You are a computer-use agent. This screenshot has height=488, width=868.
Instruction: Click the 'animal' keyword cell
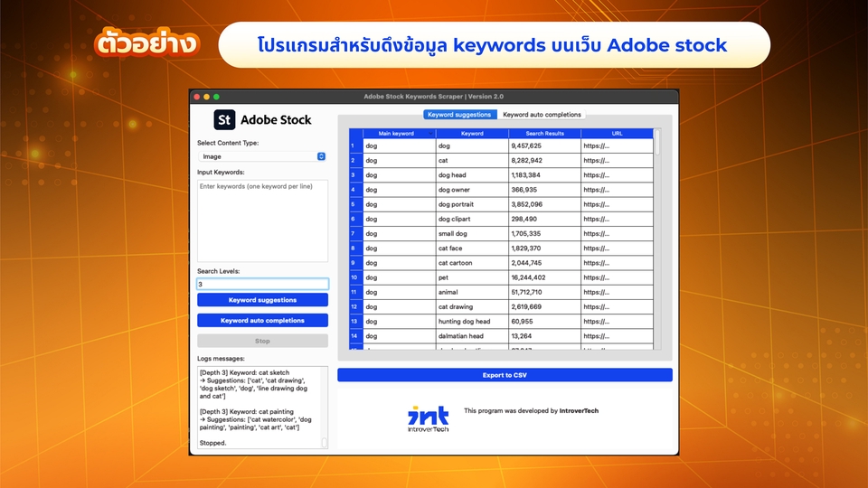tap(472, 292)
